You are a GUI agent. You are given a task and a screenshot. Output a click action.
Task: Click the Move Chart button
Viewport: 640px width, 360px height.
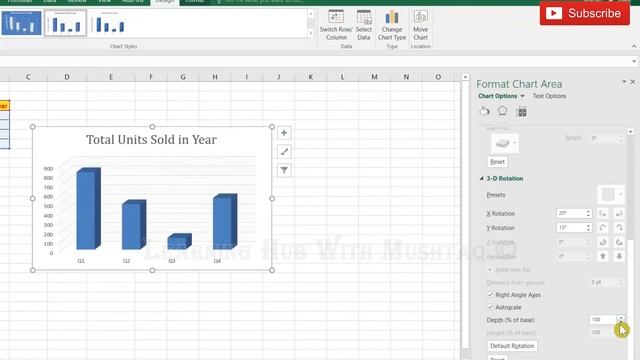pos(420,25)
